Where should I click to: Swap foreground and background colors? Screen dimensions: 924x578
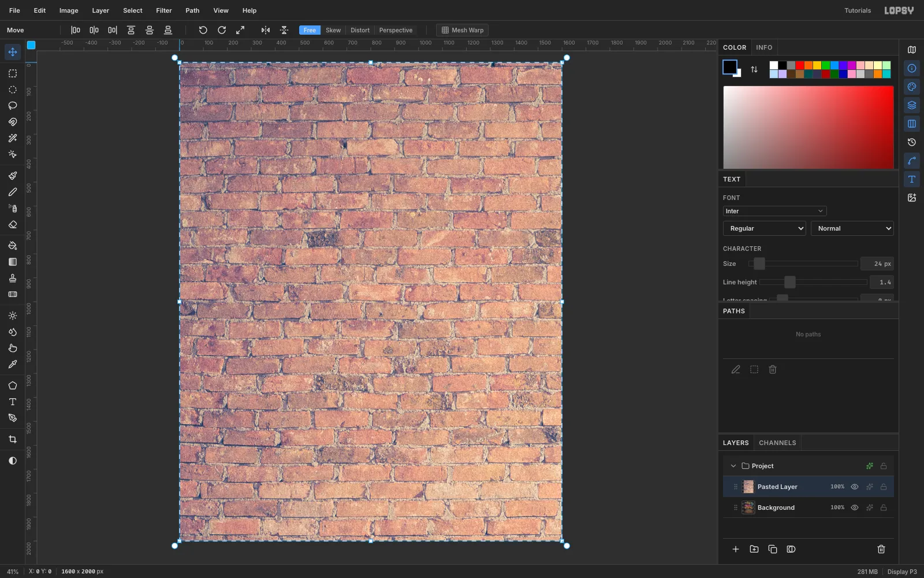[754, 69]
